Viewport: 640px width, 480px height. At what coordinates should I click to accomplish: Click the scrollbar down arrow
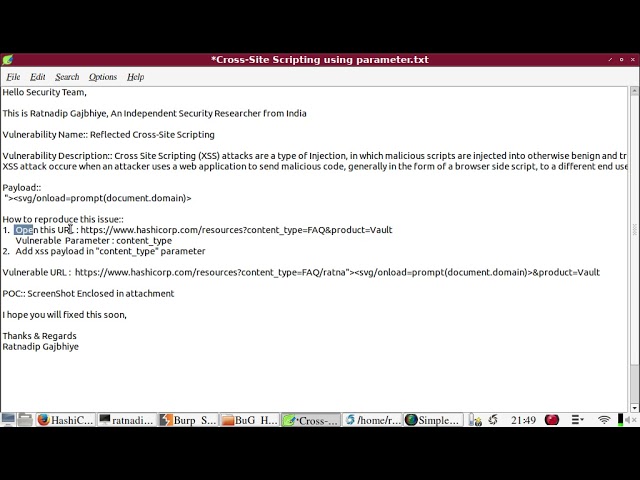(634, 408)
